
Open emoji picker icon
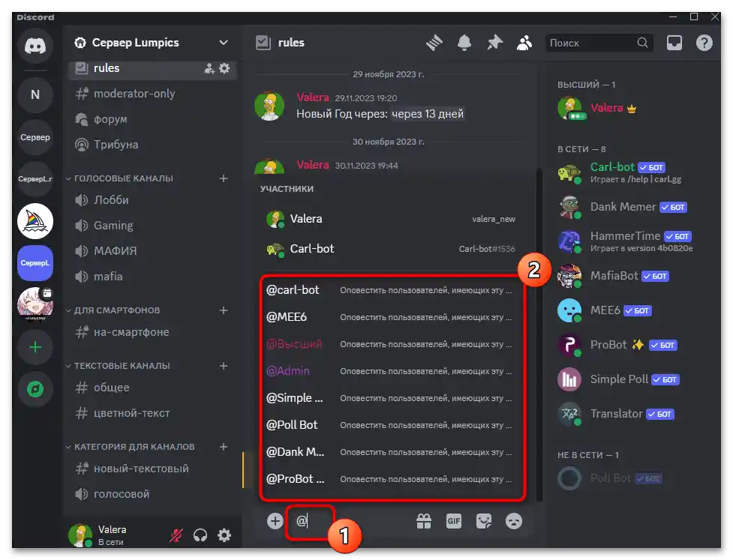click(x=514, y=521)
